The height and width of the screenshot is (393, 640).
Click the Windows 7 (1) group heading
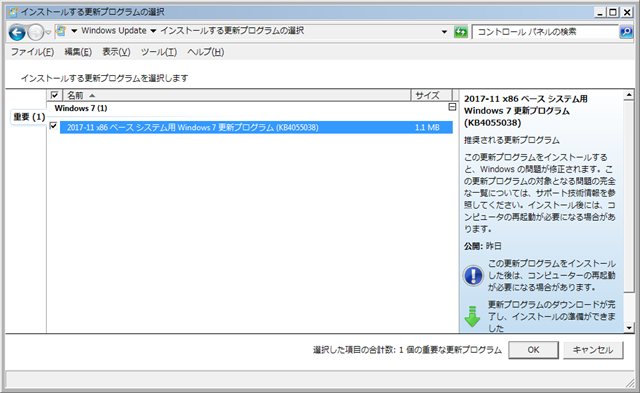pos(81,108)
